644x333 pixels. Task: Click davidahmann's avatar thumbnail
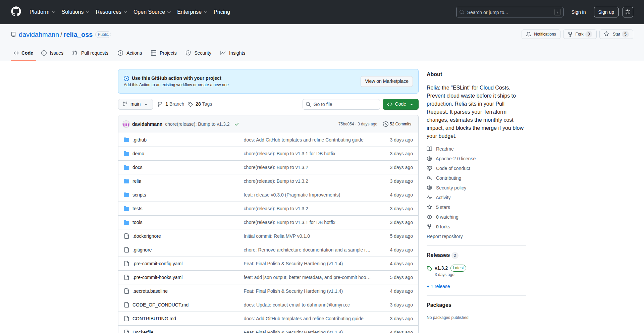click(x=126, y=124)
